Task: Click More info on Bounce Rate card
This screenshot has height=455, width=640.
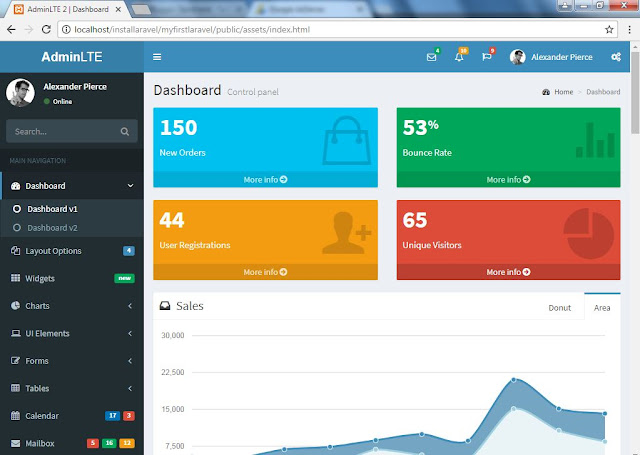Action: 508,180
